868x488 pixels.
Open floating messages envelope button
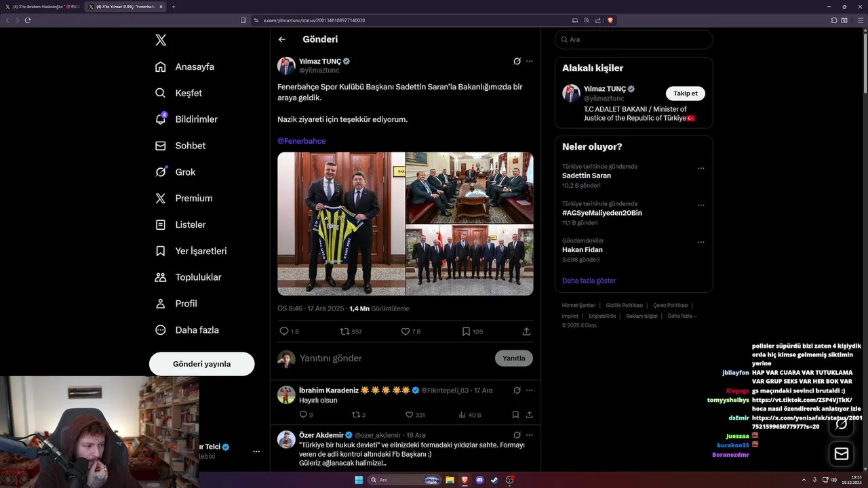842,454
